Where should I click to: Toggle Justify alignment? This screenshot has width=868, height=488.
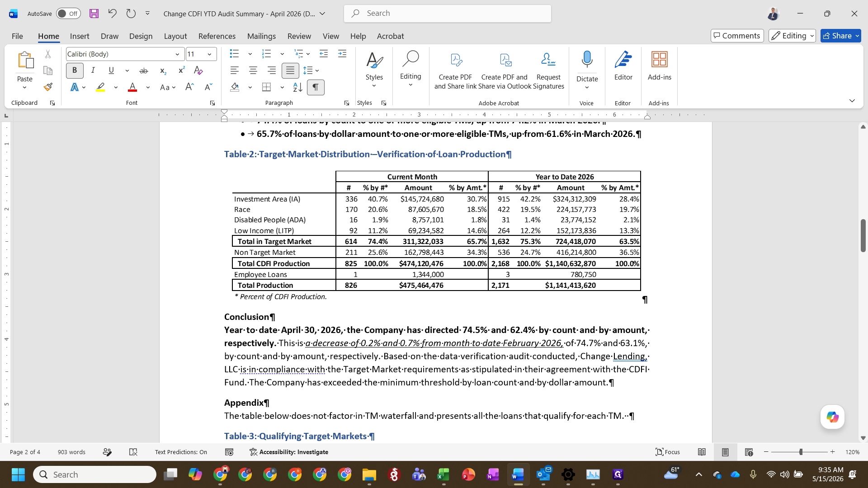click(x=290, y=70)
